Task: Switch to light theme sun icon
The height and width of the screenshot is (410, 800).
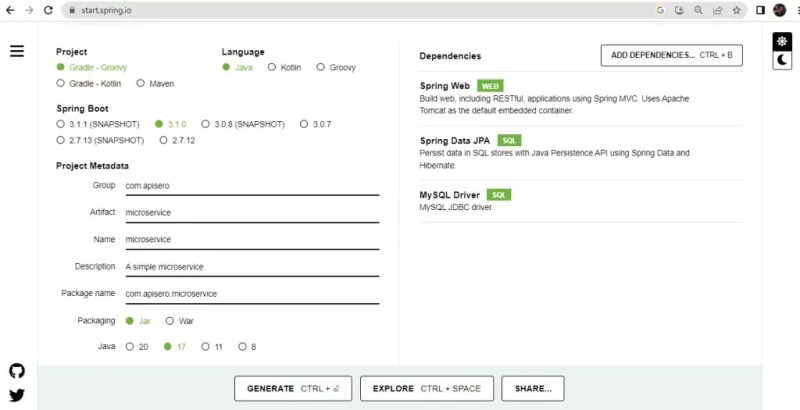Action: coord(782,41)
